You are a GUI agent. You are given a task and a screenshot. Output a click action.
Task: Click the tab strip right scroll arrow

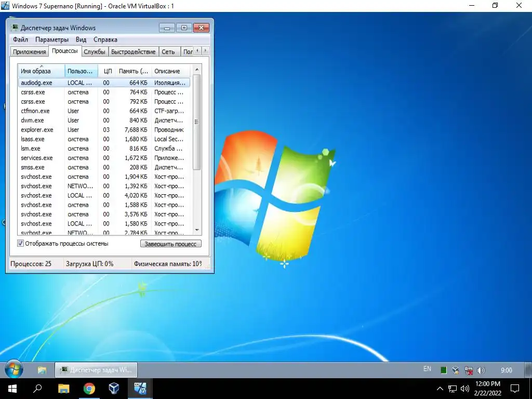(205, 51)
